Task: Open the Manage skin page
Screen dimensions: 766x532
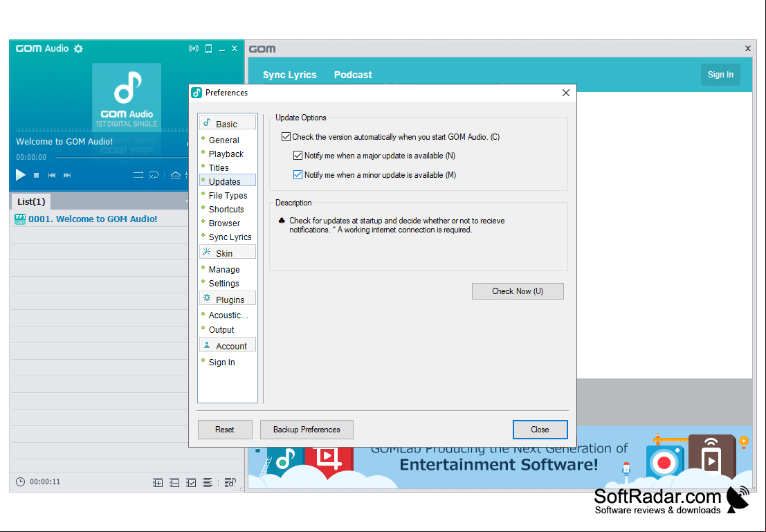Action: [x=224, y=270]
